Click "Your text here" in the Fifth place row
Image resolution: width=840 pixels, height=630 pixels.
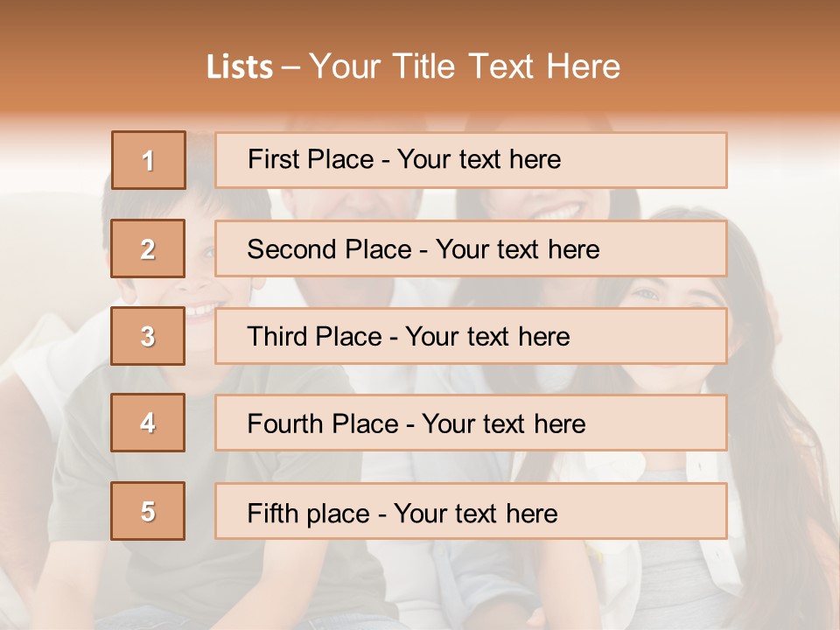pyautogui.click(x=475, y=513)
